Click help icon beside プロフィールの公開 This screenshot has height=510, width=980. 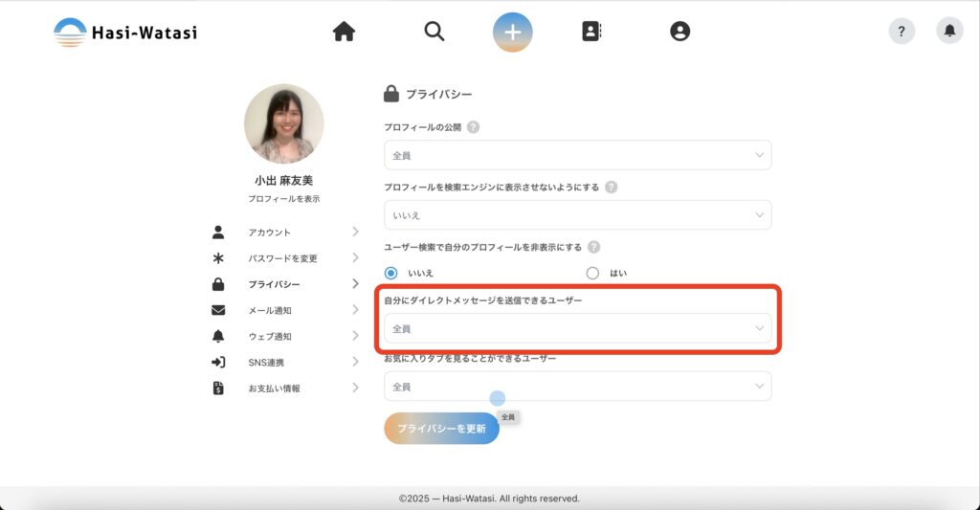pos(473,127)
